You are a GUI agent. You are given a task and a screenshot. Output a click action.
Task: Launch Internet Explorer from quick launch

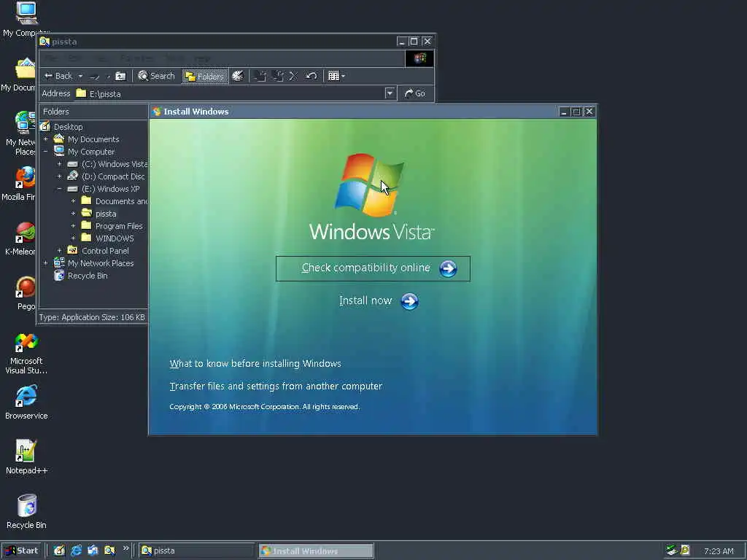tap(76, 551)
